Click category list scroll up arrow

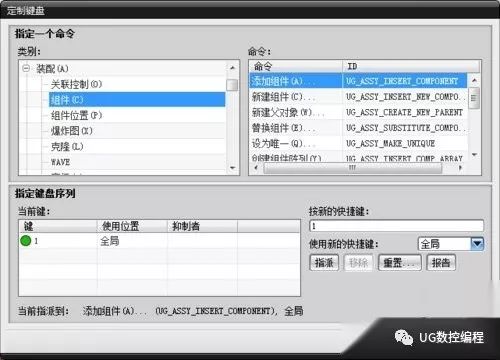[232, 68]
